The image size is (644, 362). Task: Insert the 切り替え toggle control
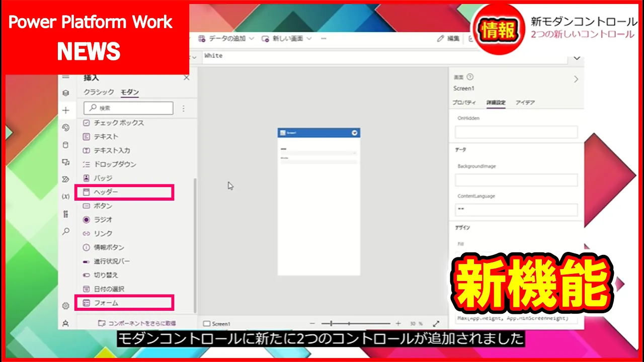click(100, 275)
